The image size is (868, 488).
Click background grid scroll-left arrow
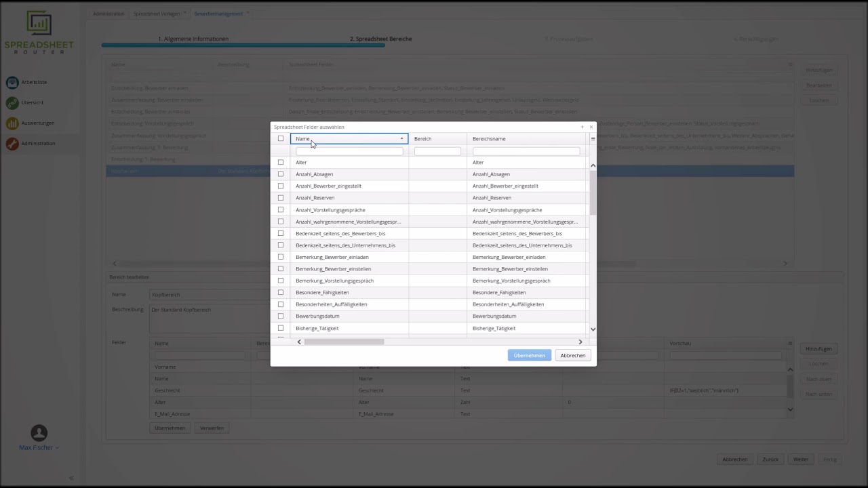[x=114, y=263]
